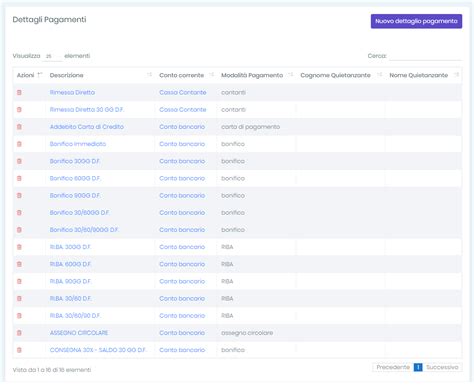Delete ASSEGNO CIRCOLARE using trash icon
Screen dimensions: 474x385
(x=19, y=333)
